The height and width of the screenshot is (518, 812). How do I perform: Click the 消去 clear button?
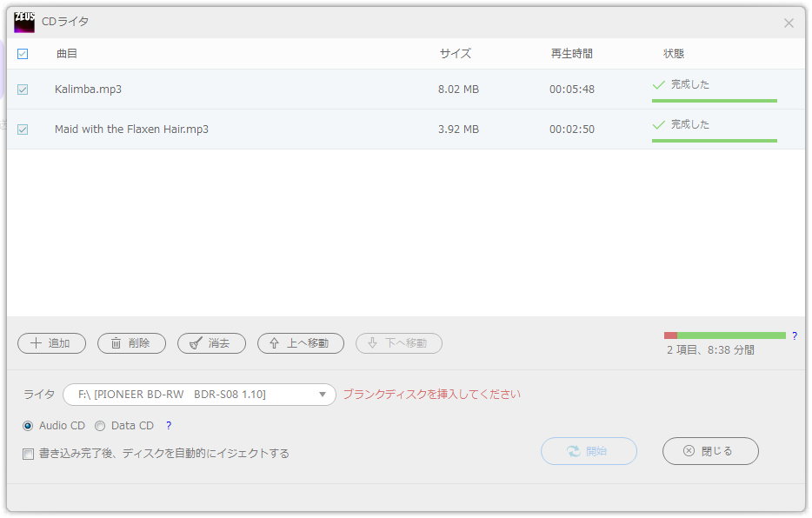pos(211,343)
